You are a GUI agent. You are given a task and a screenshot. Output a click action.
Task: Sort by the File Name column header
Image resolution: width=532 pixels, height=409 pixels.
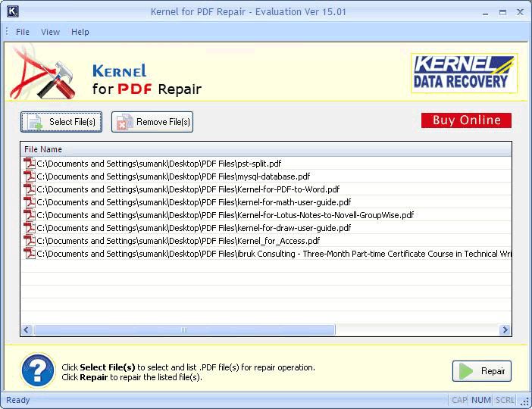pos(43,149)
